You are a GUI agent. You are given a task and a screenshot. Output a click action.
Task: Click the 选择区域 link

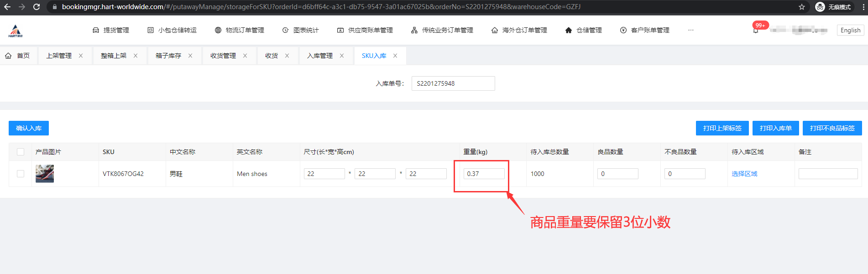click(x=744, y=174)
